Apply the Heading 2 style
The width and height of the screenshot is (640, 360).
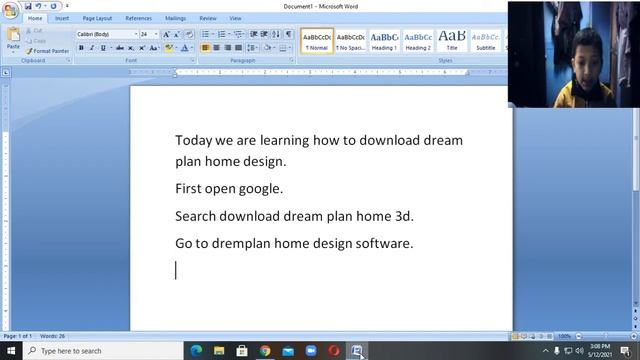[418, 41]
